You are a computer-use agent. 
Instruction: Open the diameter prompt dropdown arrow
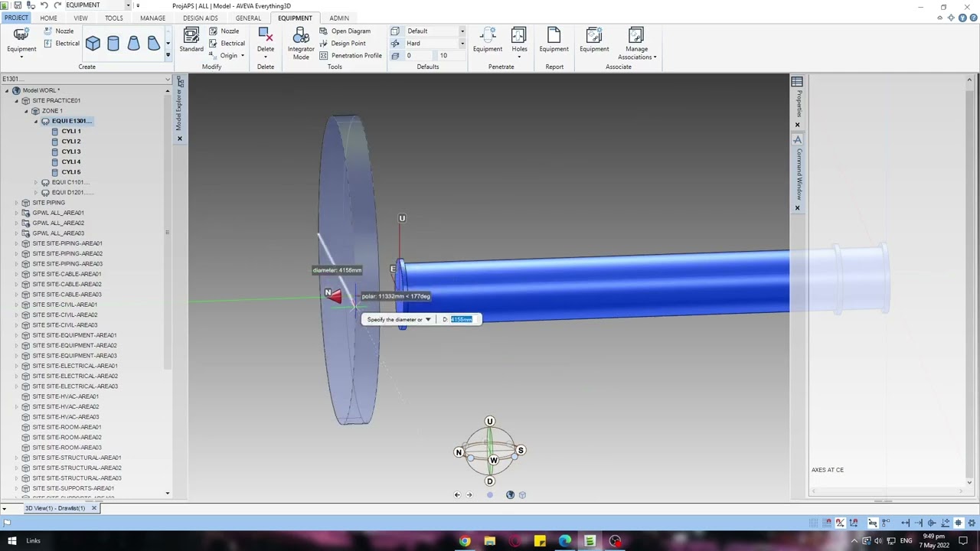428,319
